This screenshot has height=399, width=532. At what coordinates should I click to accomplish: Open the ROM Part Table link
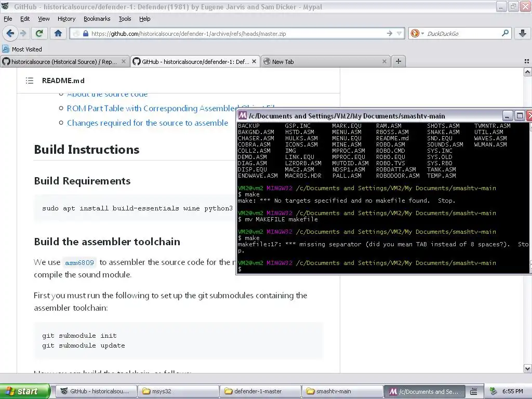click(x=151, y=109)
